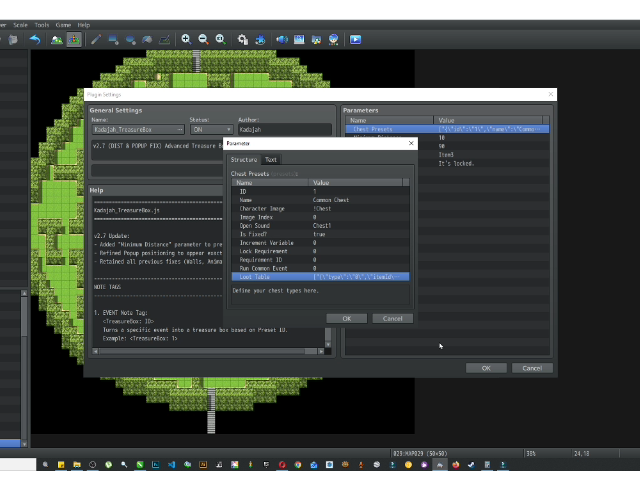Image resolution: width=640 pixels, height=480 pixels.
Task: Select the Rectangle drawing tool
Action: pos(113,40)
